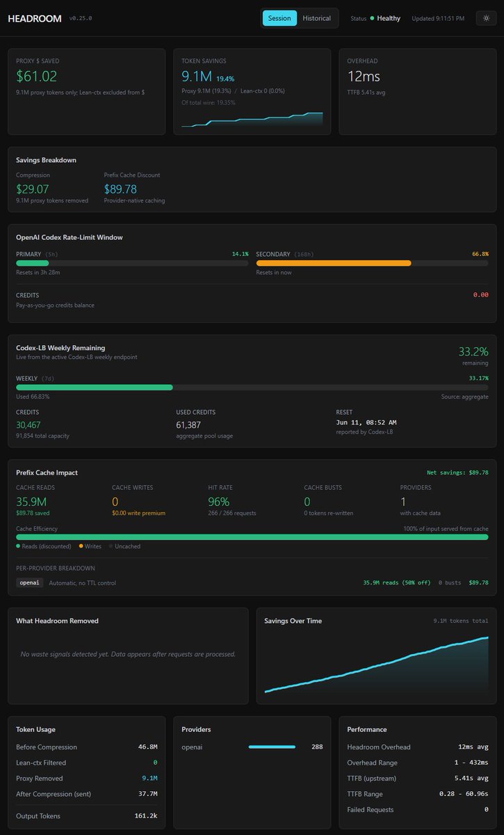Click the Proxy Removed 9.1M value
Image resolution: width=504 pixels, height=835 pixels.
point(150,779)
